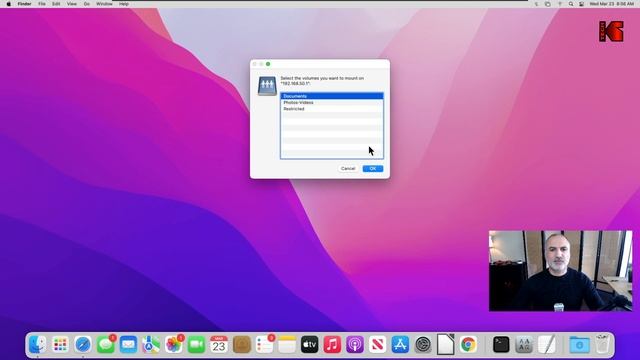Launch Google Chrome from the Dock

pos(468,344)
